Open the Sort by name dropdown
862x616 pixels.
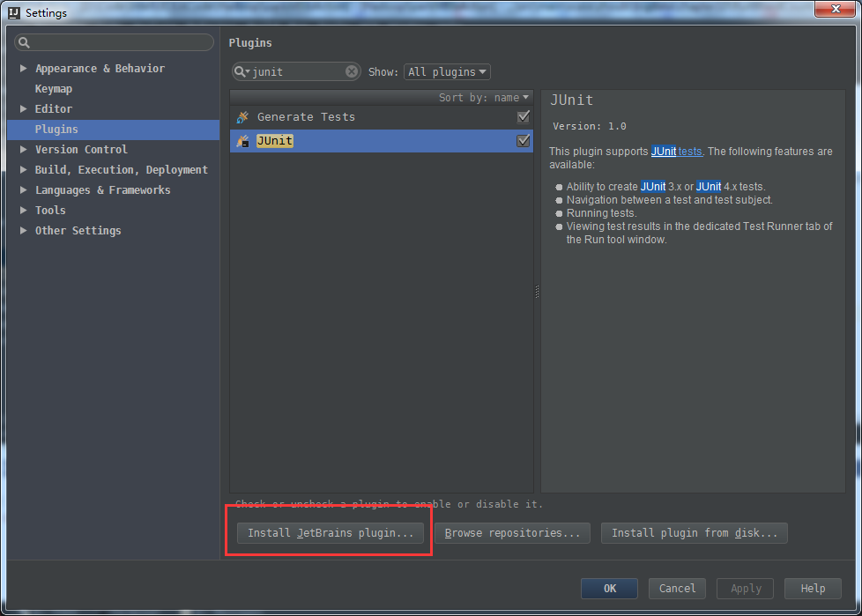484,98
